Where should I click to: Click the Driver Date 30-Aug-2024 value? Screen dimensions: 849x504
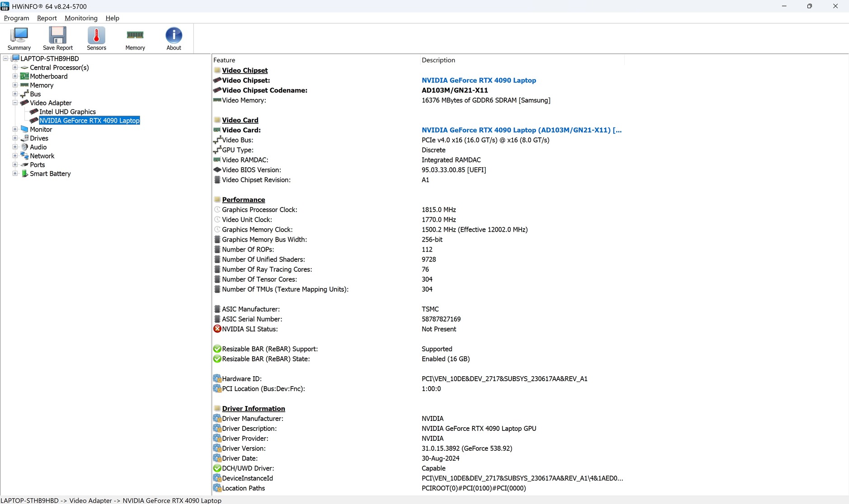point(441,458)
